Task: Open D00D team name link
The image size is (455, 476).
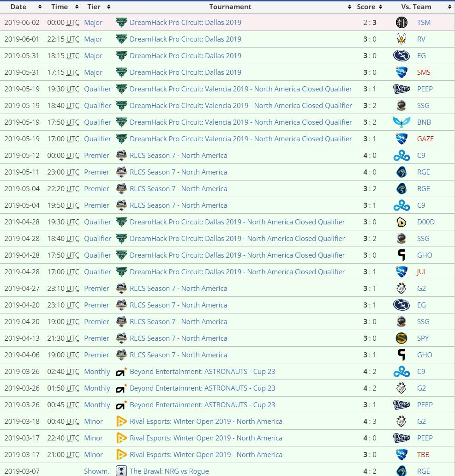Action: point(426,222)
